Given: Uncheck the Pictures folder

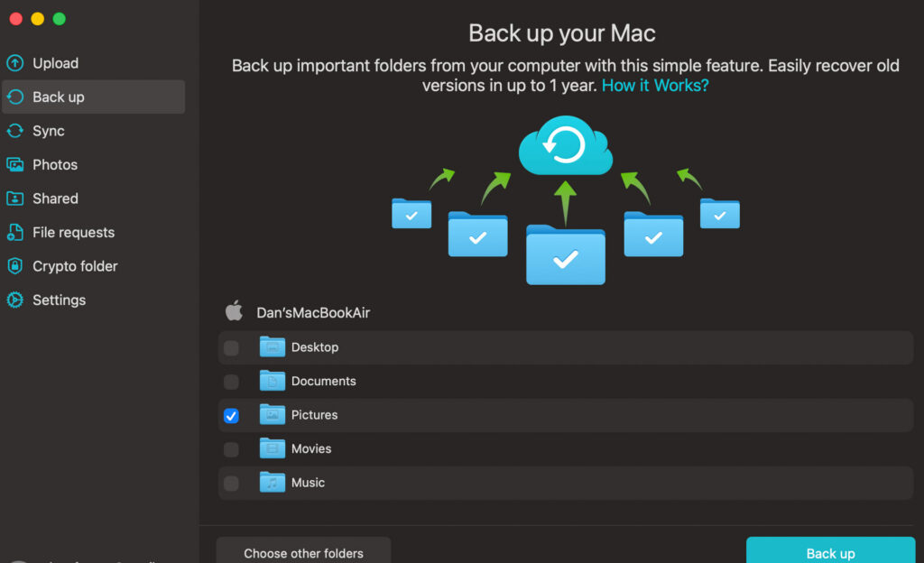Looking at the screenshot, I should [x=231, y=415].
